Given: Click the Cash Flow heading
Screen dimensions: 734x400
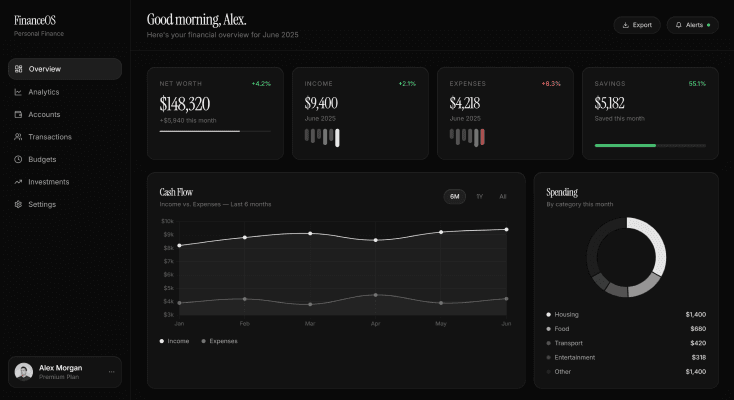Looking at the screenshot, I should 176,192.
